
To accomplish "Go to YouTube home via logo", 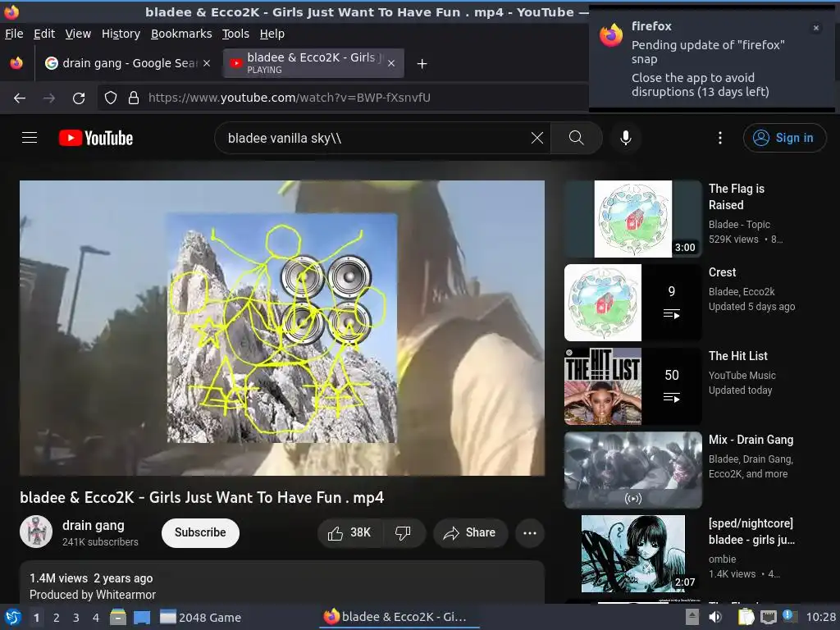I will (x=96, y=138).
